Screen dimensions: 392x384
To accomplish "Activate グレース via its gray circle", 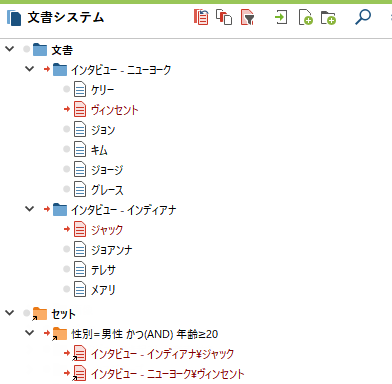I will tap(67, 189).
